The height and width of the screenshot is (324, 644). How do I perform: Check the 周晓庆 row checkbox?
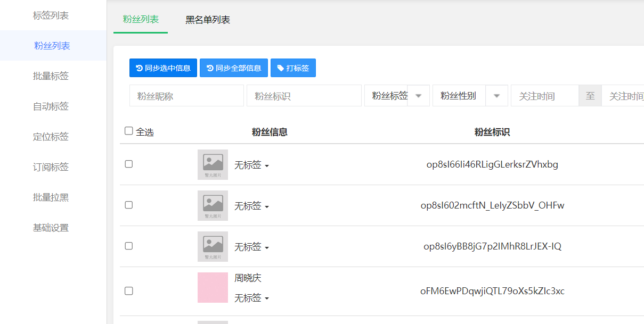(129, 291)
